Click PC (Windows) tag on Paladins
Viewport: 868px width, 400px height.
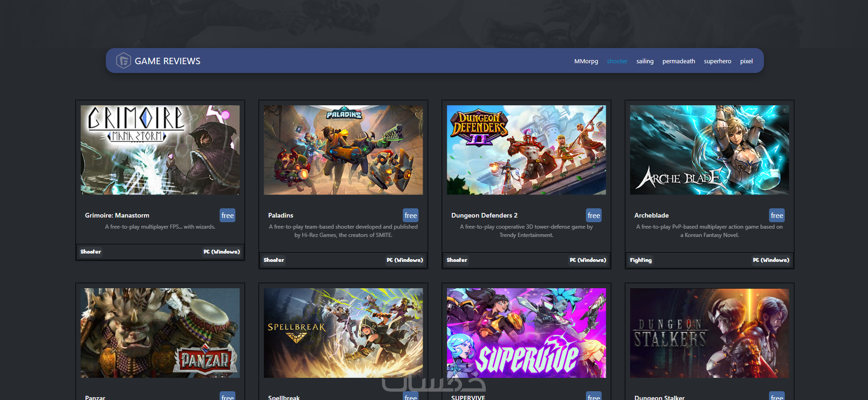[405, 260]
